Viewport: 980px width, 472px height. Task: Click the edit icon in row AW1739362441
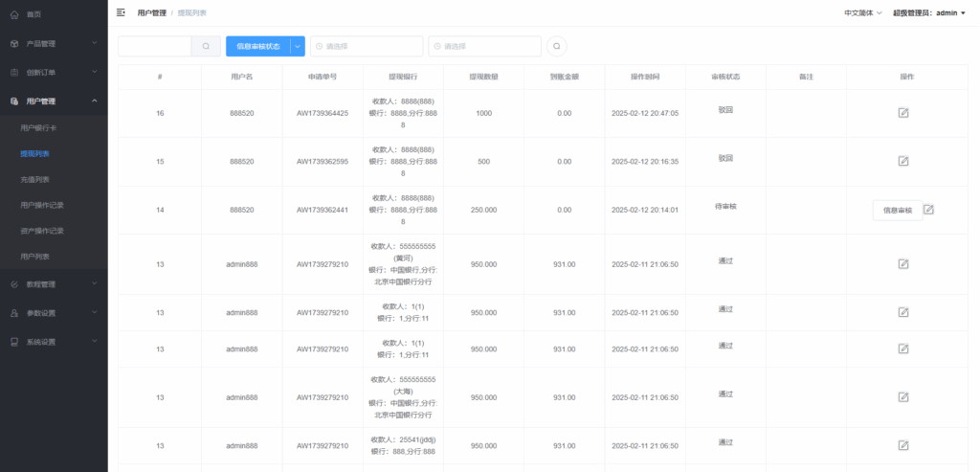(x=928, y=210)
